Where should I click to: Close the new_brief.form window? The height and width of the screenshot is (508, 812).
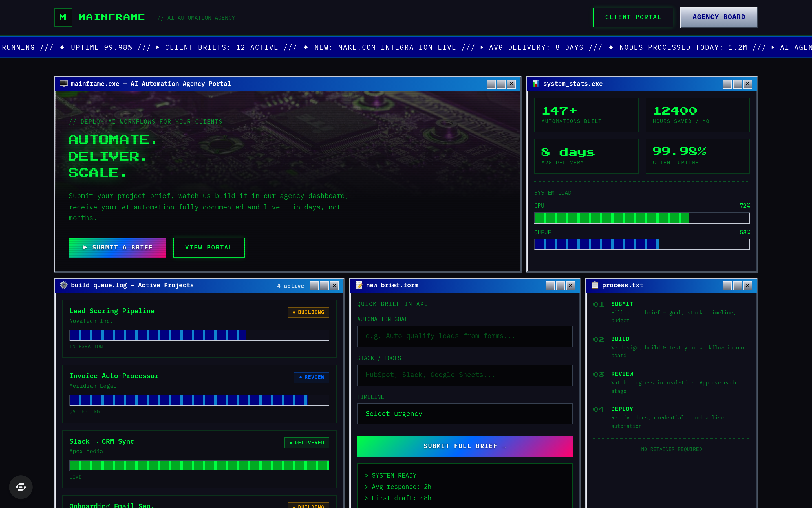coord(571,286)
